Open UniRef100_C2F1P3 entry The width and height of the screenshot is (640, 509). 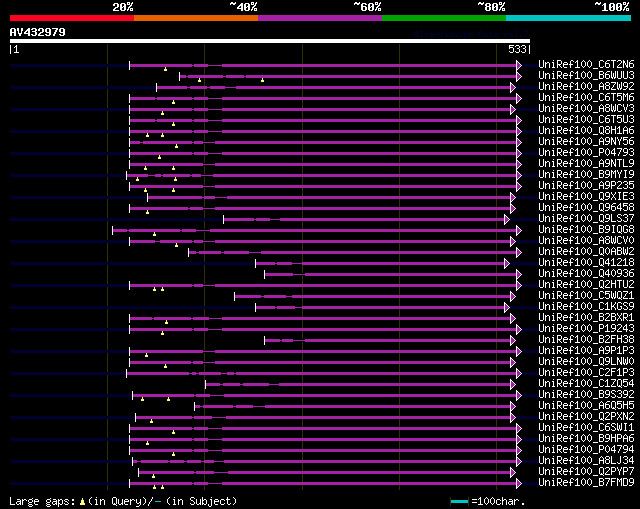point(586,373)
